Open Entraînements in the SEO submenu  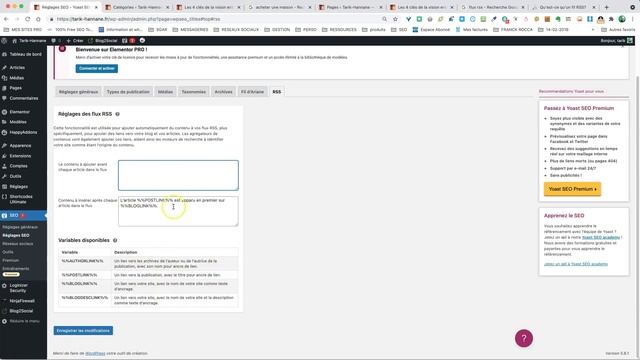click(x=16, y=269)
